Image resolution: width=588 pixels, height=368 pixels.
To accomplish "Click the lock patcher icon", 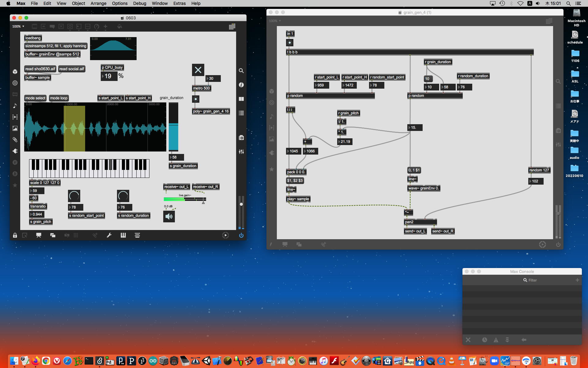I will click(15, 235).
